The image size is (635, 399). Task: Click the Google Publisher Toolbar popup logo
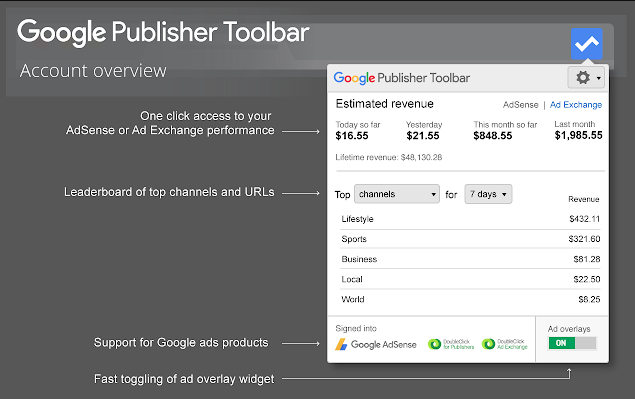pyautogui.click(x=402, y=78)
